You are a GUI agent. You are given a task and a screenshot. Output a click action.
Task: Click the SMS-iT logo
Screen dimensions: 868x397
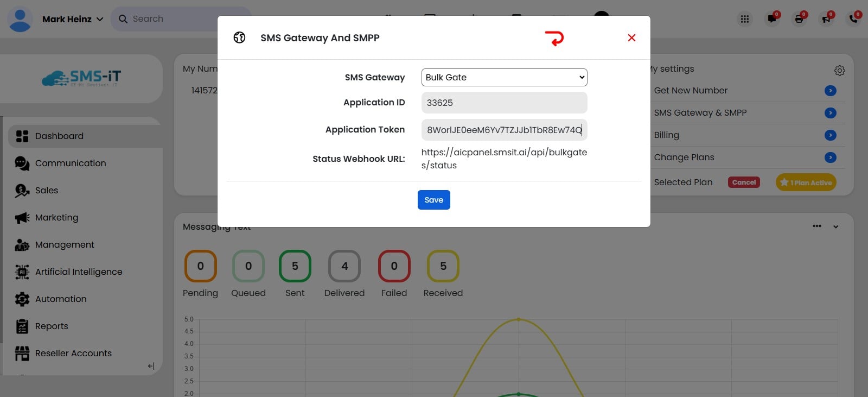tap(81, 78)
